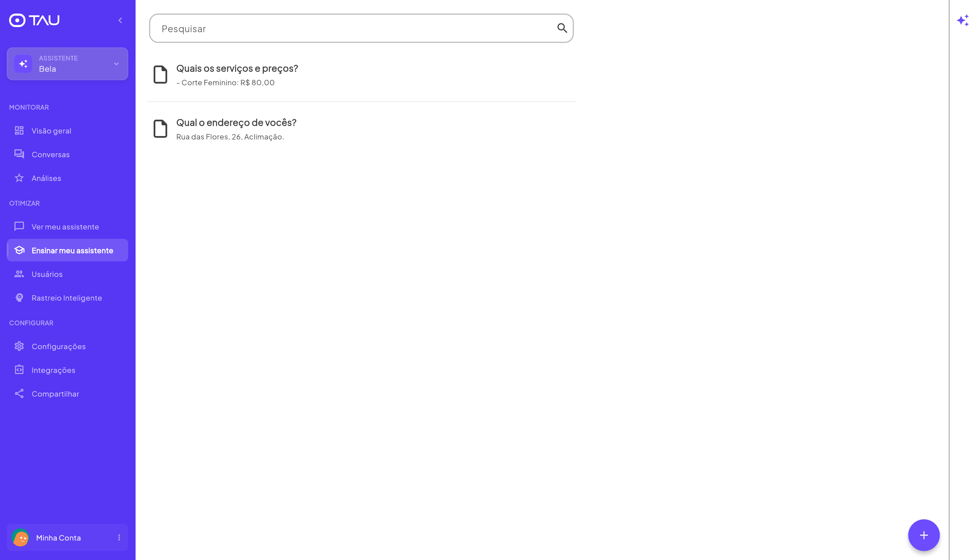
Task: Click the TAU logo in sidebar
Action: point(34,20)
